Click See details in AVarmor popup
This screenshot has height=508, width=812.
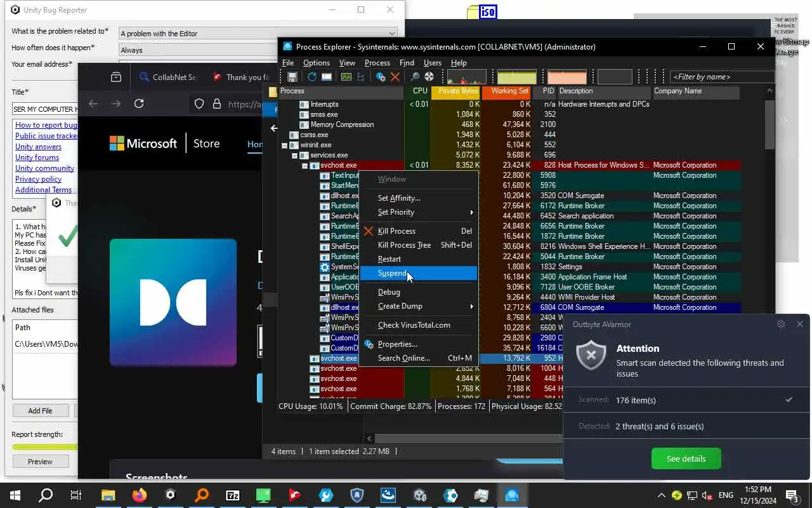tap(686, 458)
